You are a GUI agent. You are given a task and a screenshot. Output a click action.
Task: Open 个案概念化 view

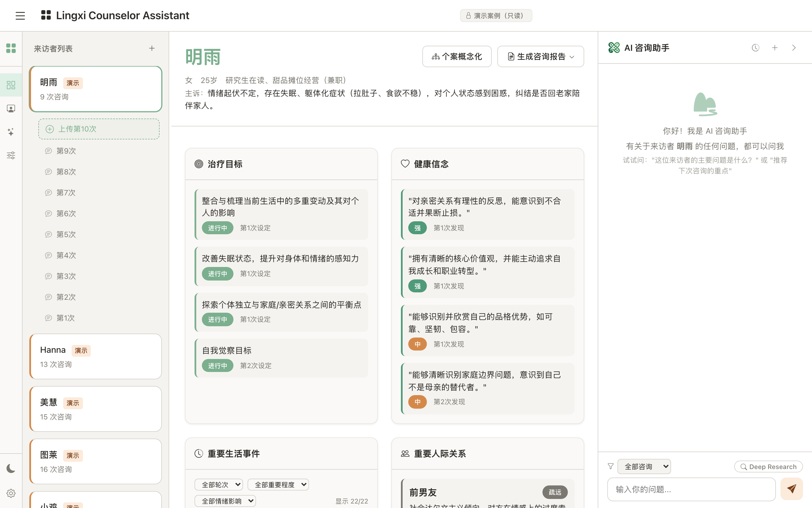tap(457, 56)
